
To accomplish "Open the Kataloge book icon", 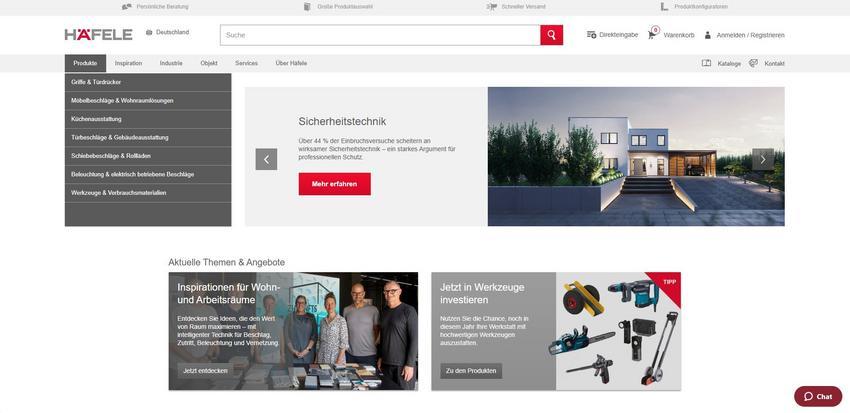I will click(x=707, y=63).
